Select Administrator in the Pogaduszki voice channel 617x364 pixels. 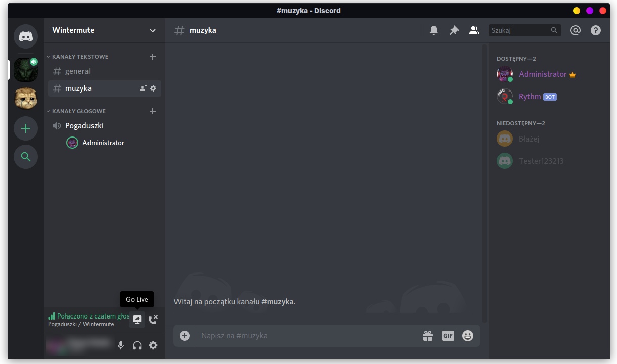105,143
